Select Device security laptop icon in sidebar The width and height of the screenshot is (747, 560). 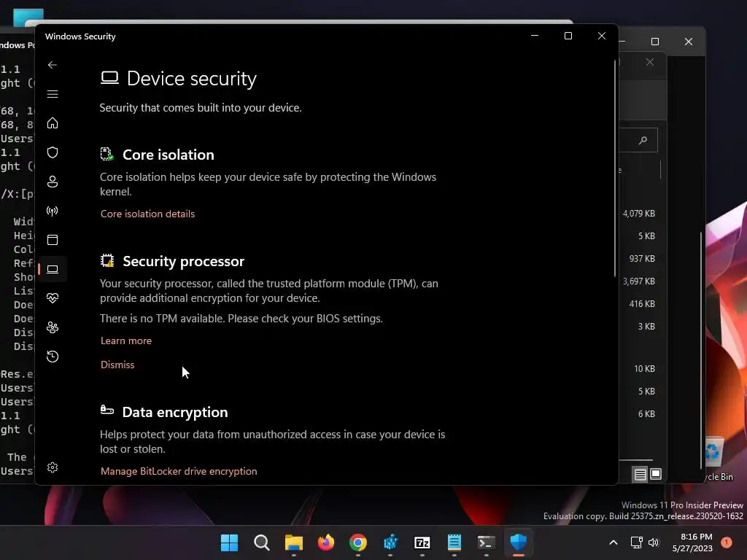(x=53, y=269)
